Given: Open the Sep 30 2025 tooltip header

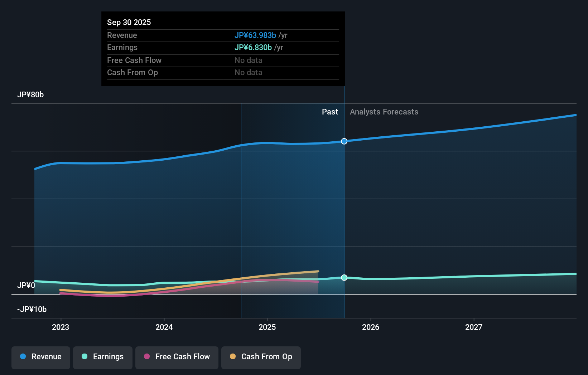Looking at the screenshot, I should coord(129,22).
